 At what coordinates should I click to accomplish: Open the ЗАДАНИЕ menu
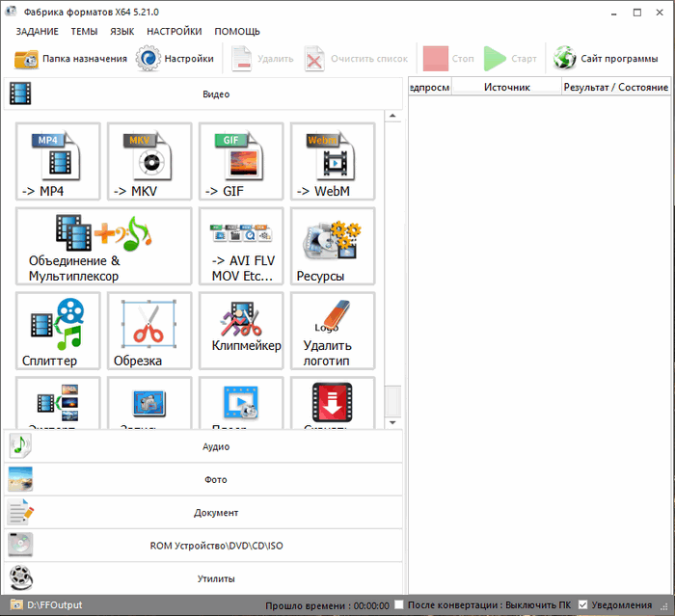pyautogui.click(x=37, y=32)
